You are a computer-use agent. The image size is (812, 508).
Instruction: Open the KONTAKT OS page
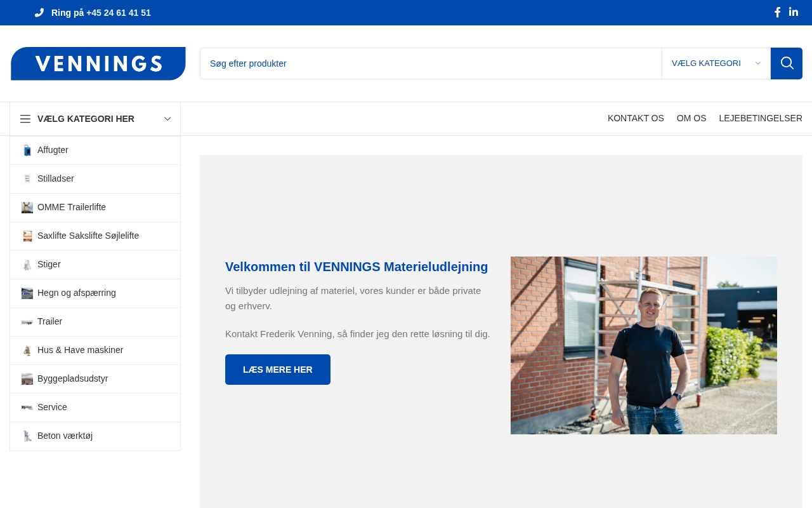[x=636, y=118]
